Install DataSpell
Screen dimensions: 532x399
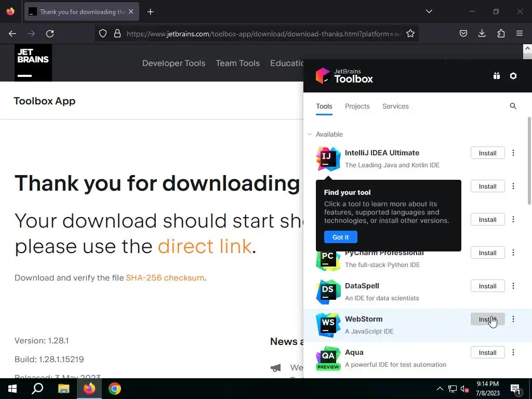[x=487, y=286]
